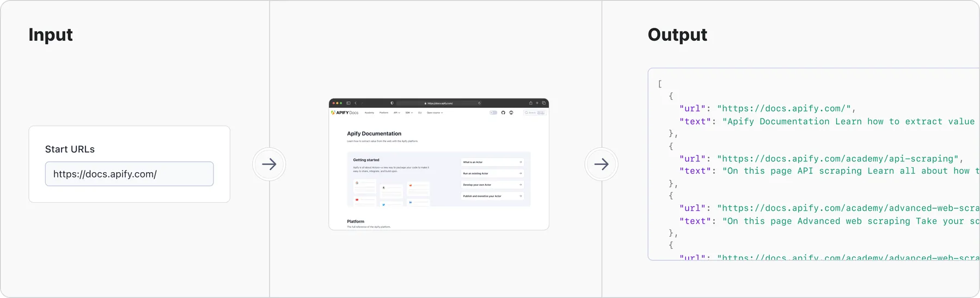Click "On this page Advanced web scraping" text
Screen dimensions: 980x298
click(x=851, y=221)
